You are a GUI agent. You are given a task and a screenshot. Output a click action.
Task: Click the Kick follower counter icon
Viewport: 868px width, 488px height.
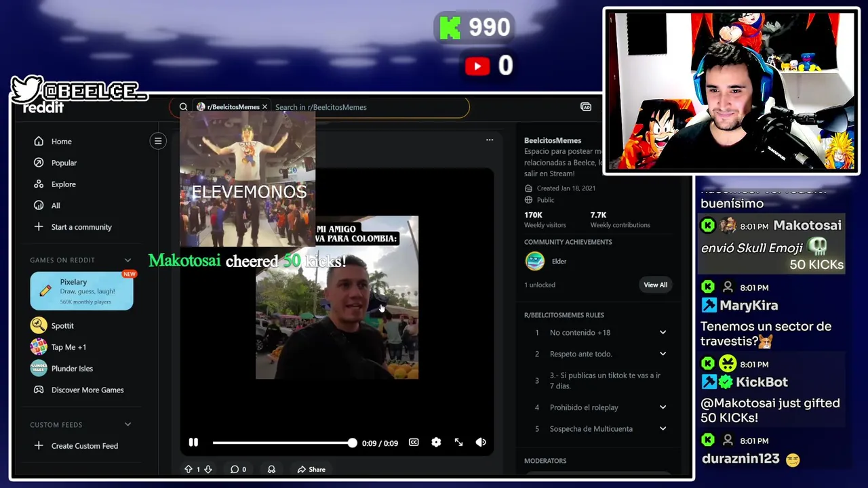(x=450, y=28)
